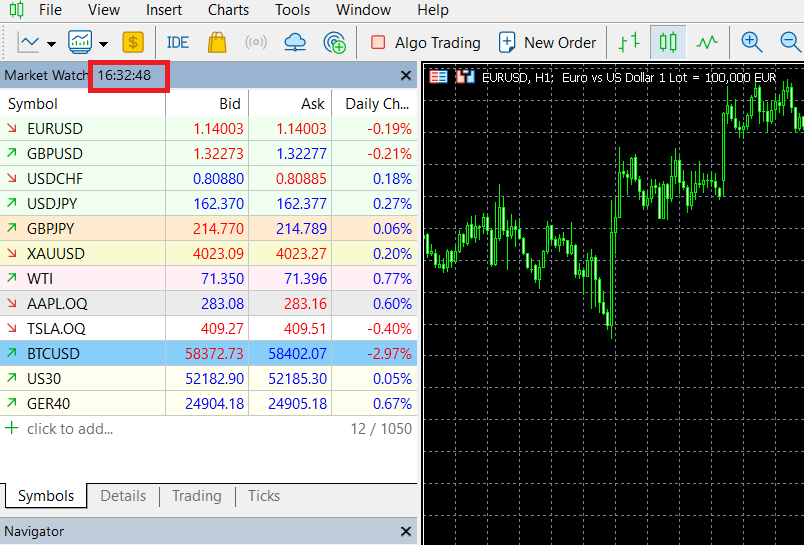Viewport: 804px width, 545px height.
Task: Select the XAUUSD symbol row
Action: coord(208,254)
